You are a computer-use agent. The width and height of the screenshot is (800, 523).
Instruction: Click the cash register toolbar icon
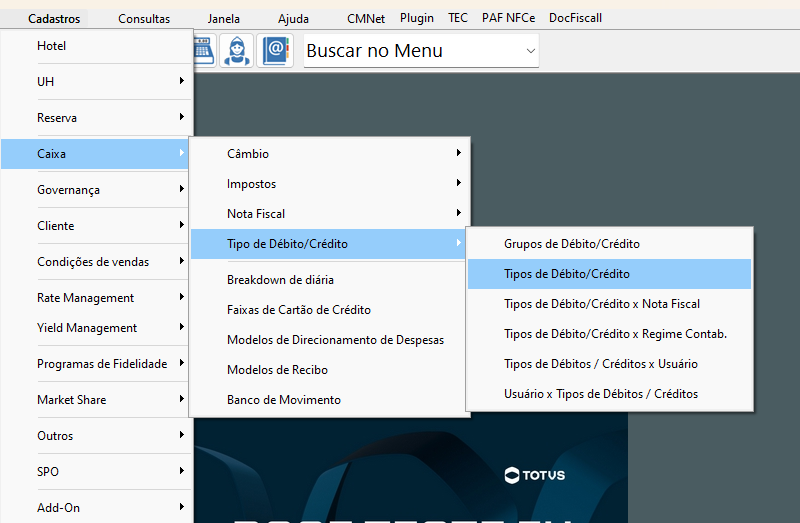point(205,50)
